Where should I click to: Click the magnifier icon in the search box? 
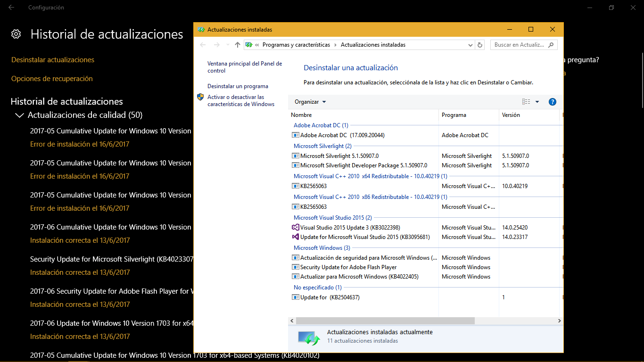551,45
